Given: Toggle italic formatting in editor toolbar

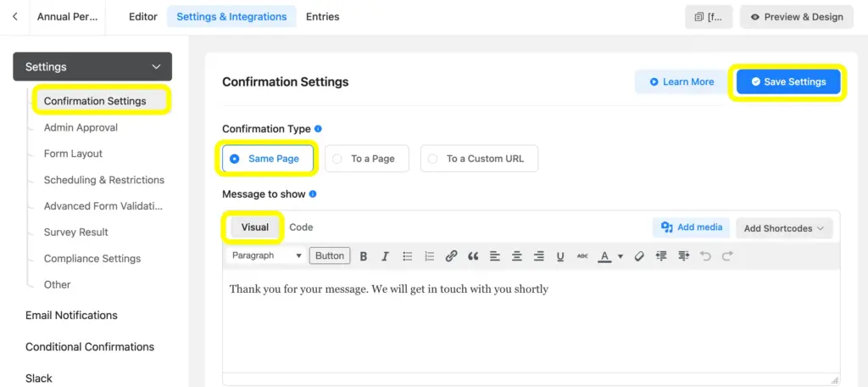Looking at the screenshot, I should [x=386, y=256].
